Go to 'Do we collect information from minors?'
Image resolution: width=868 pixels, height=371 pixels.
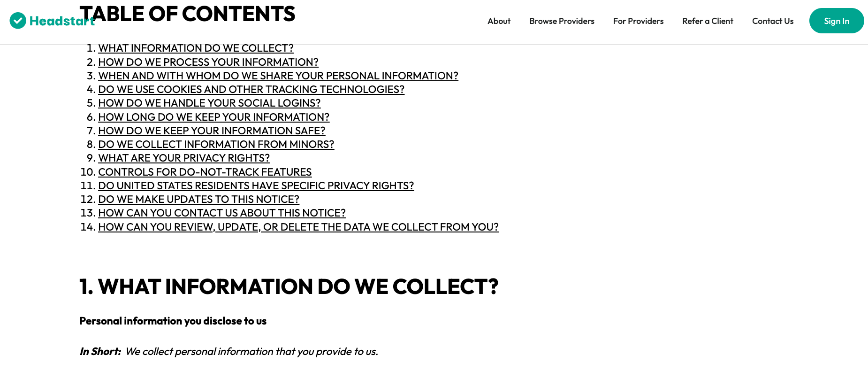pyautogui.click(x=216, y=145)
